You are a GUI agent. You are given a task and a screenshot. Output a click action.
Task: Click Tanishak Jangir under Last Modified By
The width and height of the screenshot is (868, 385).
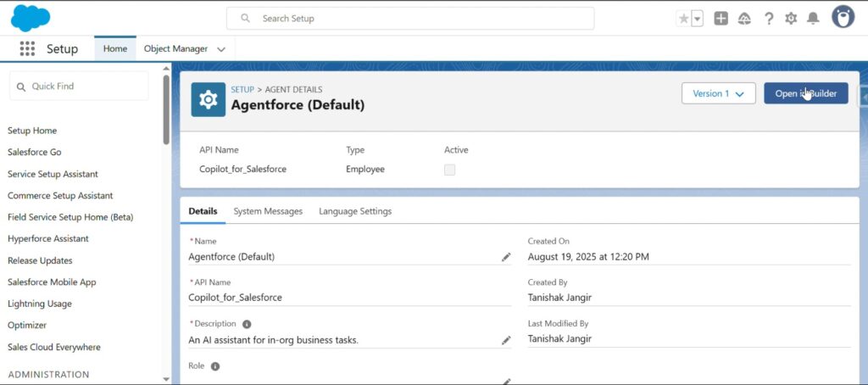click(x=559, y=338)
